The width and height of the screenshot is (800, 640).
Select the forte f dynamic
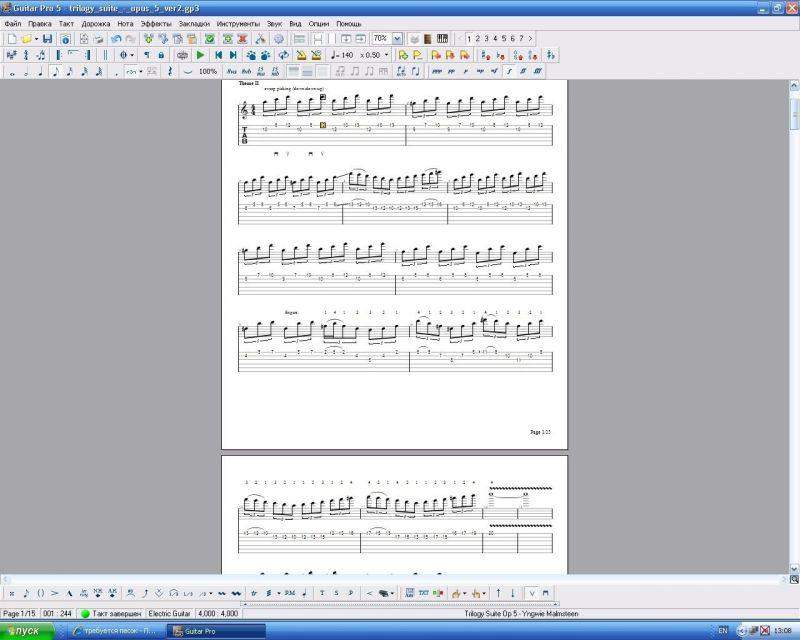coord(509,72)
